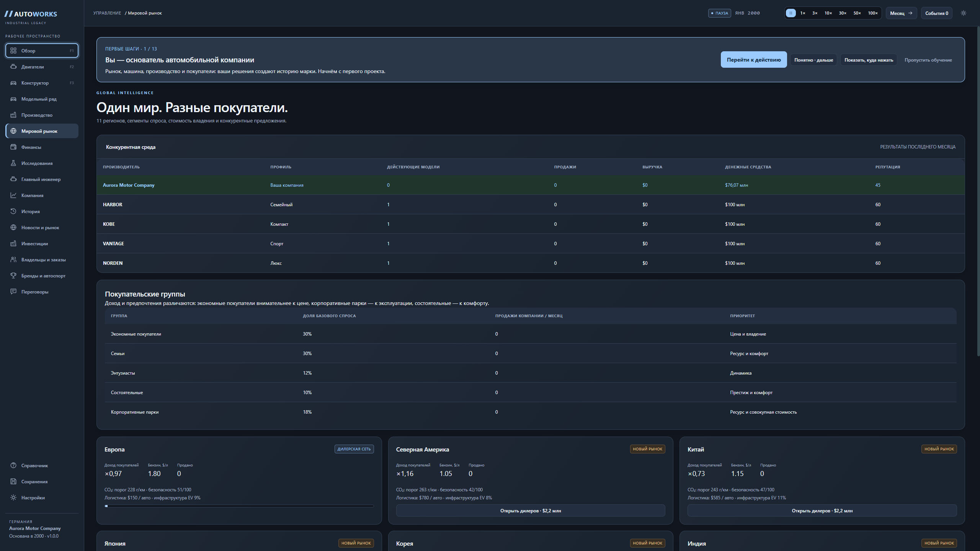
Task: Open the Финансы wallet icon
Action: coord(13,147)
